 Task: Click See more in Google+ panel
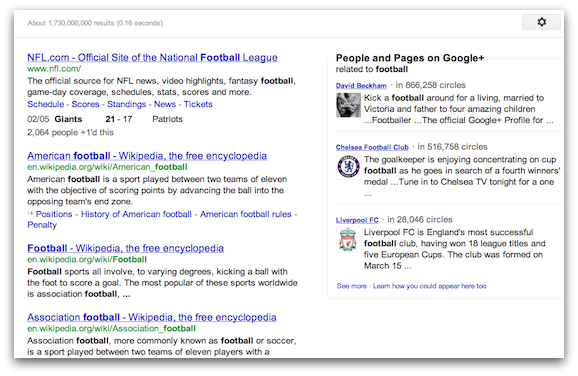coord(352,286)
